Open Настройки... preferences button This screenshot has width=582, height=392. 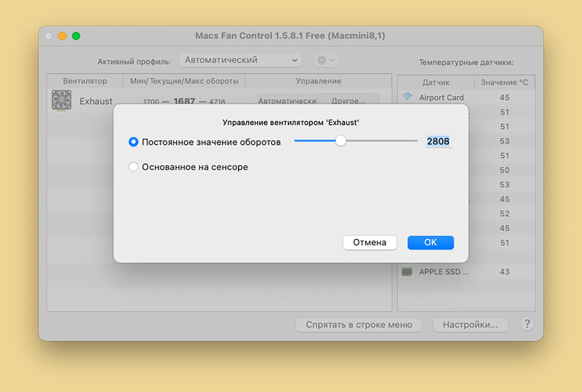(470, 324)
